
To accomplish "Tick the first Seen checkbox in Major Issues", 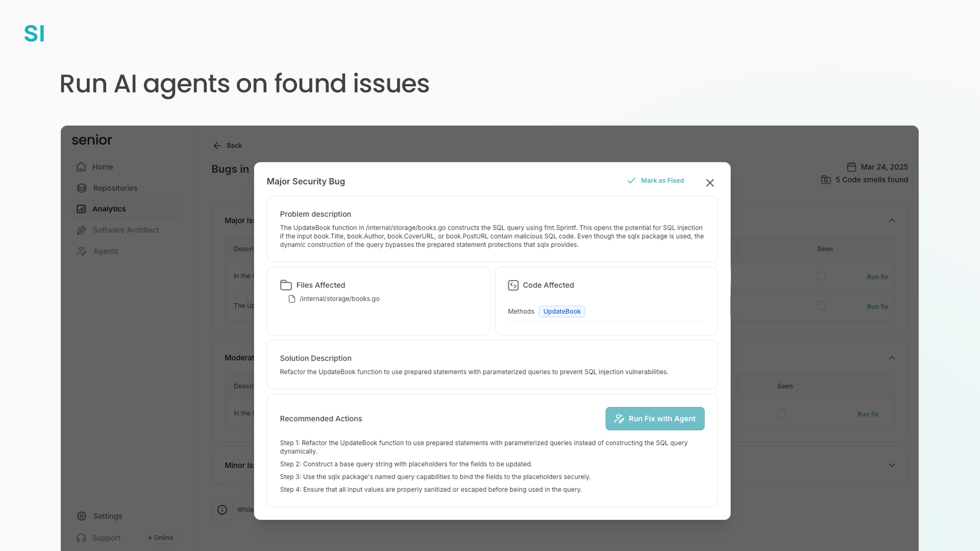I will click(x=821, y=276).
